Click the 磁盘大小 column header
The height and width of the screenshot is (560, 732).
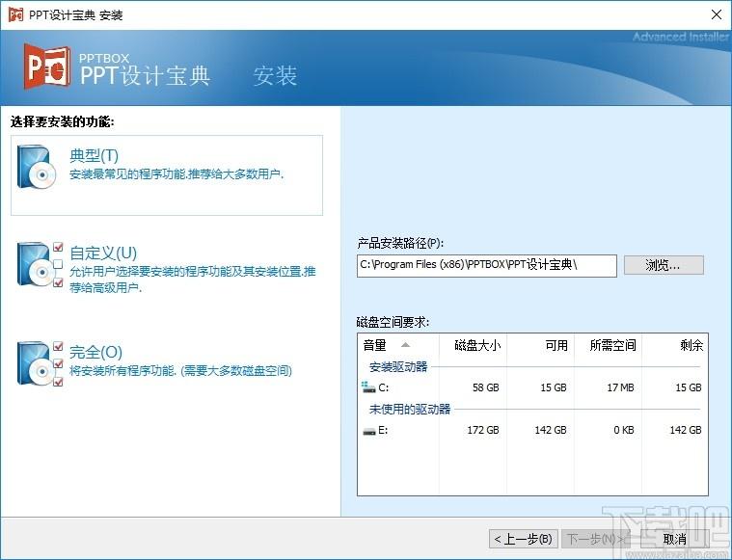(473, 345)
